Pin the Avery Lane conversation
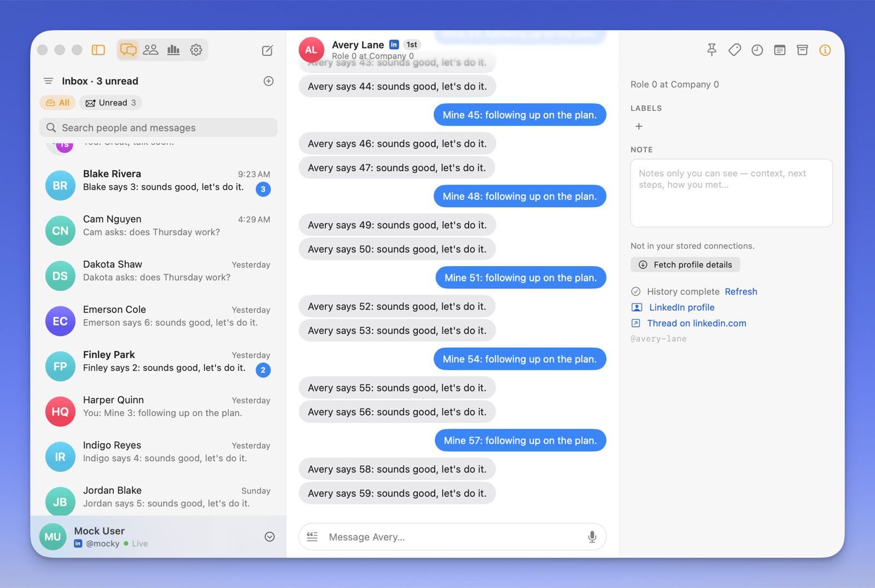875x588 pixels. pyautogui.click(x=711, y=50)
